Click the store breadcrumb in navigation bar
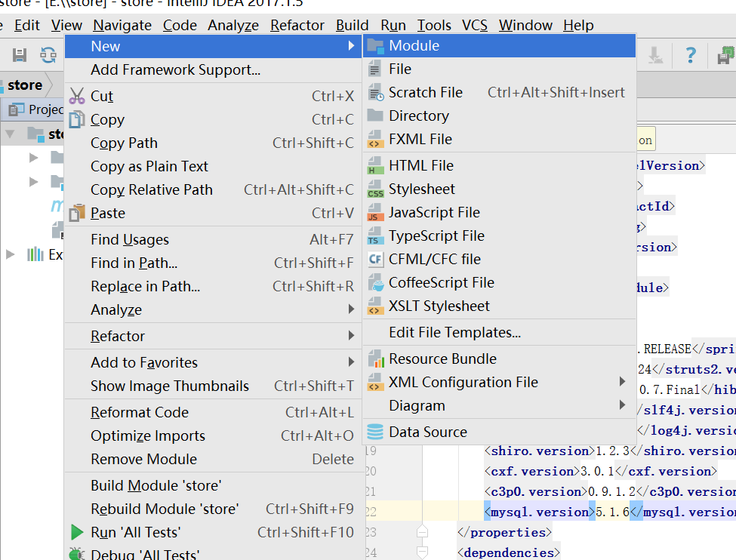736x560 pixels. [x=25, y=85]
